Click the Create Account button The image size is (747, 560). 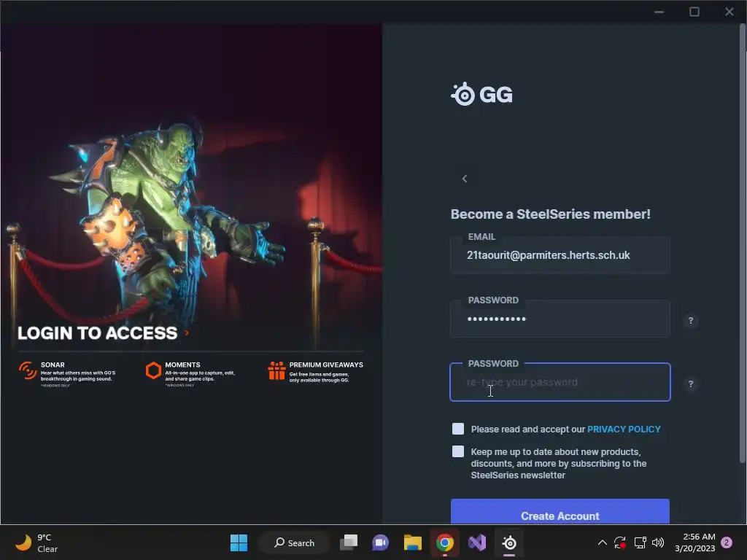click(x=560, y=513)
